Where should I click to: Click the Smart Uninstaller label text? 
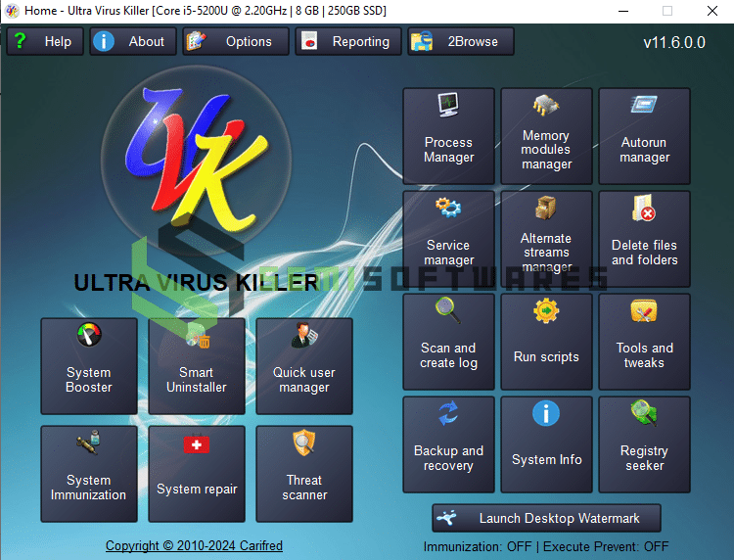(x=197, y=380)
